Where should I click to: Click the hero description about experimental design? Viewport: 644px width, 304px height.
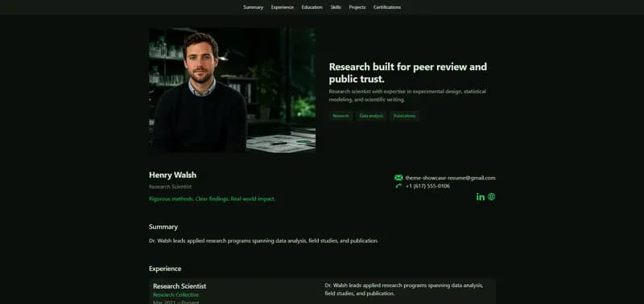click(407, 96)
